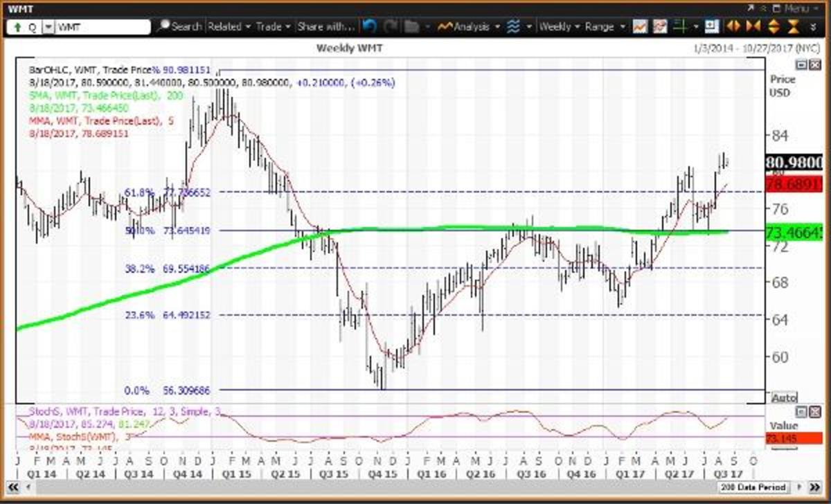Click the red 78.6891 MMA value label
The height and width of the screenshot is (504, 831).
[794, 185]
